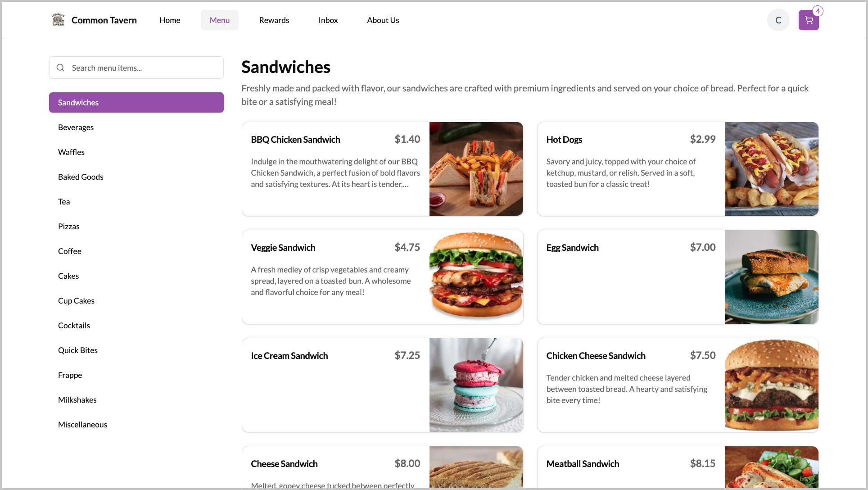Select the Beverages category
This screenshot has height=490, width=868.
click(76, 127)
